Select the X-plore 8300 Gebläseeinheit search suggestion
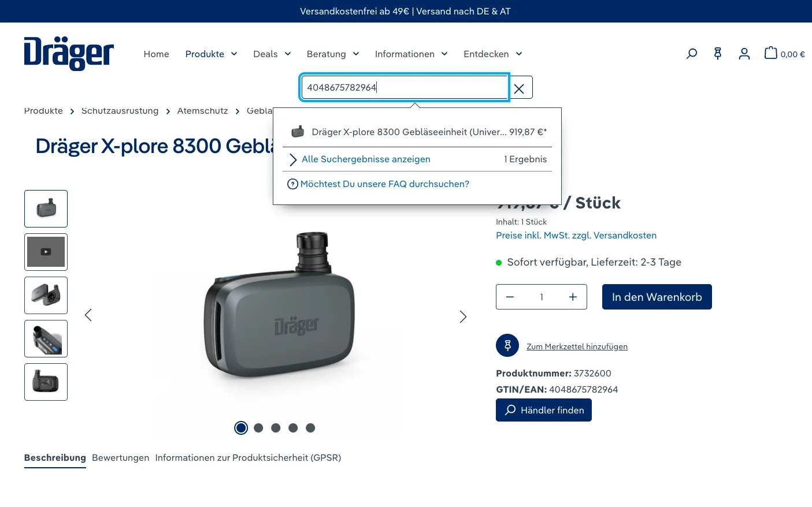The image size is (812, 507). (x=417, y=132)
